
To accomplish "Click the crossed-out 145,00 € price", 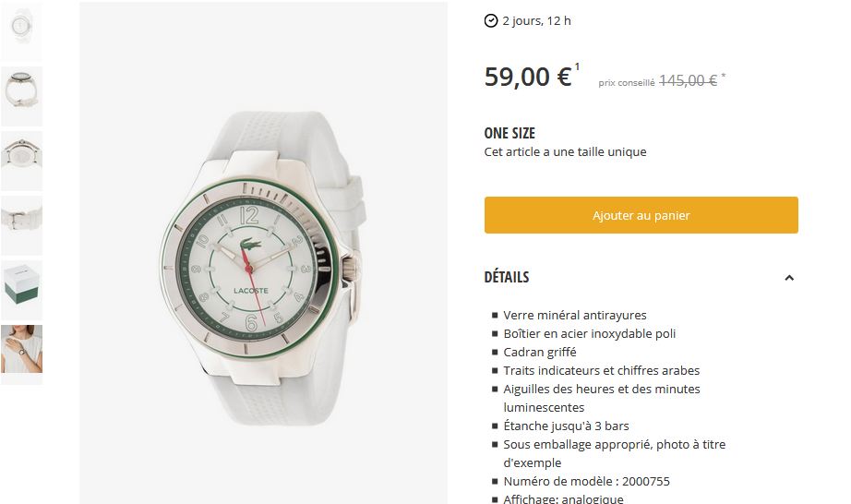I will coord(688,81).
